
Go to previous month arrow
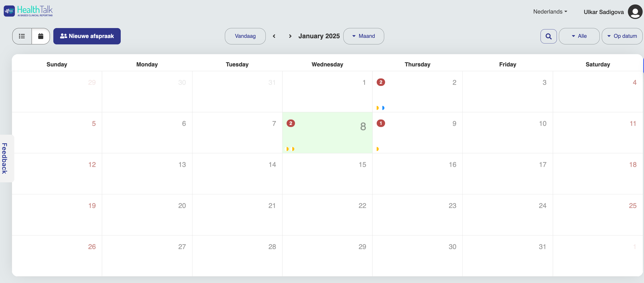pos(274,36)
